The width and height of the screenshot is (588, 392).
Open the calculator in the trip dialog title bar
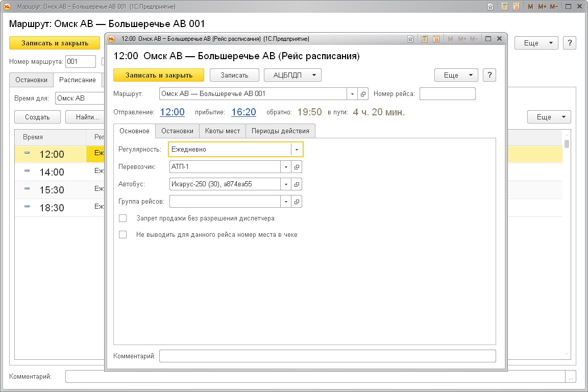pyautogui.click(x=425, y=39)
